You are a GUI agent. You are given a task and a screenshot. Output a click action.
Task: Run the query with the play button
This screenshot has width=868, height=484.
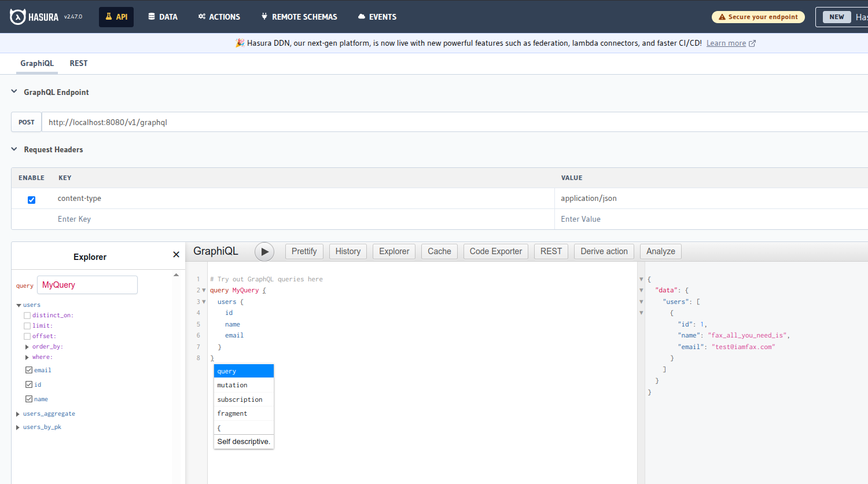[264, 251]
